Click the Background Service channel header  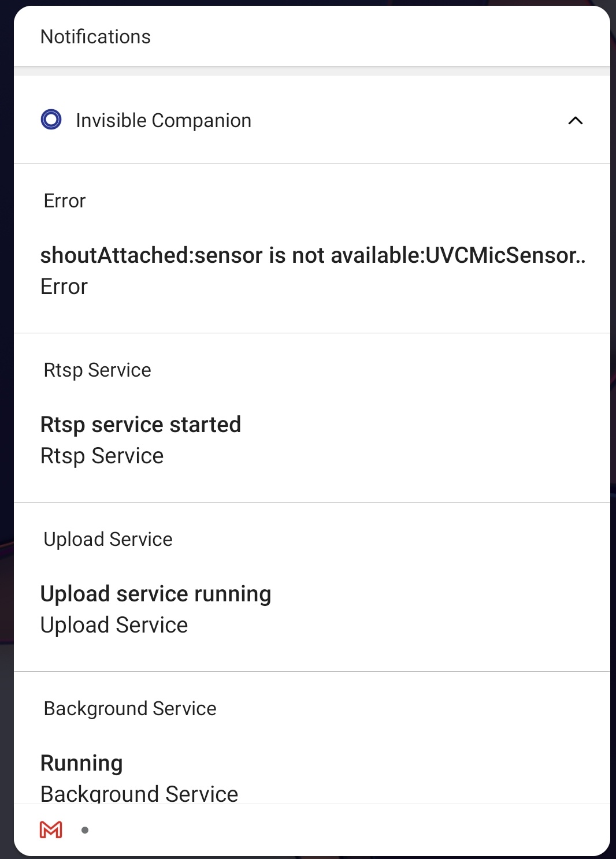[x=130, y=708]
